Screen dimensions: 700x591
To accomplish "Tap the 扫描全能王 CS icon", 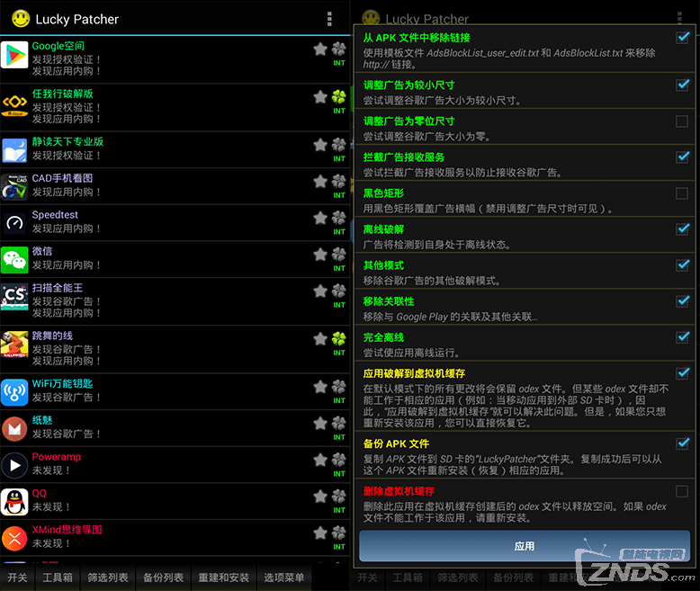I will coord(14,296).
